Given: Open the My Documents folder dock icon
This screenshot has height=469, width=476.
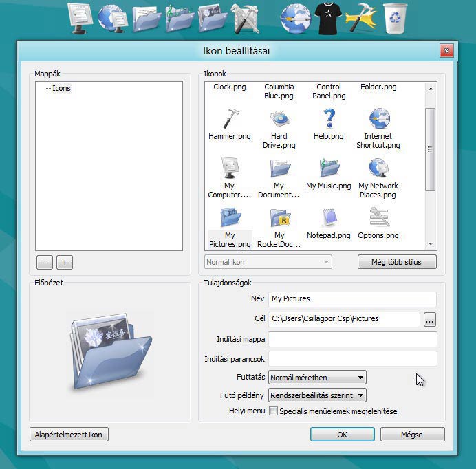Looking at the screenshot, I should point(147,19).
